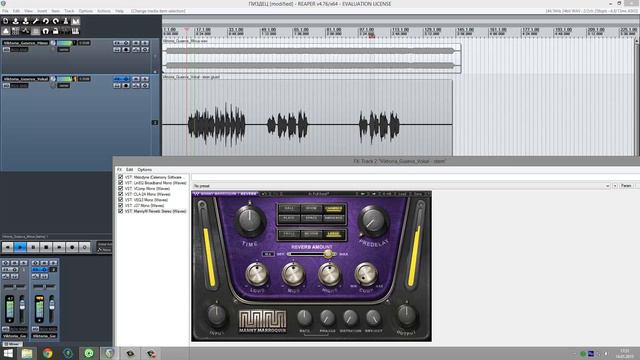The width and height of the screenshot is (640, 360).
Task: Click the plus button beside presets
Action: point(615,186)
